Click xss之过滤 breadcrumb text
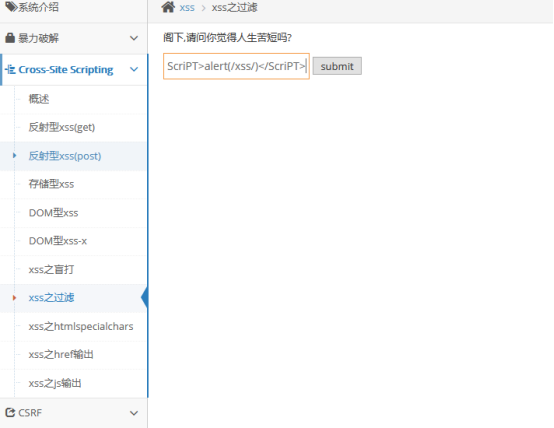 click(235, 7)
